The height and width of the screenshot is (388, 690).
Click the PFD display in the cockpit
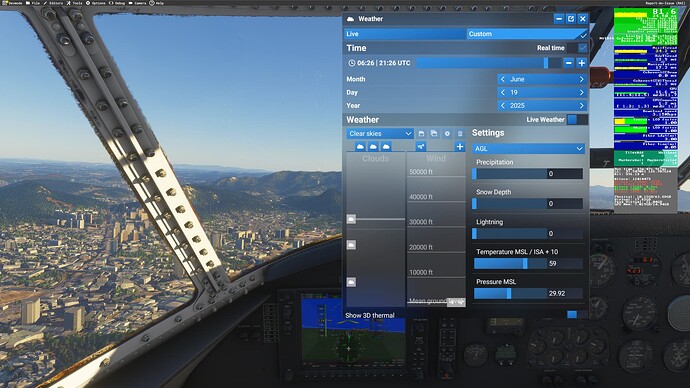click(x=352, y=330)
